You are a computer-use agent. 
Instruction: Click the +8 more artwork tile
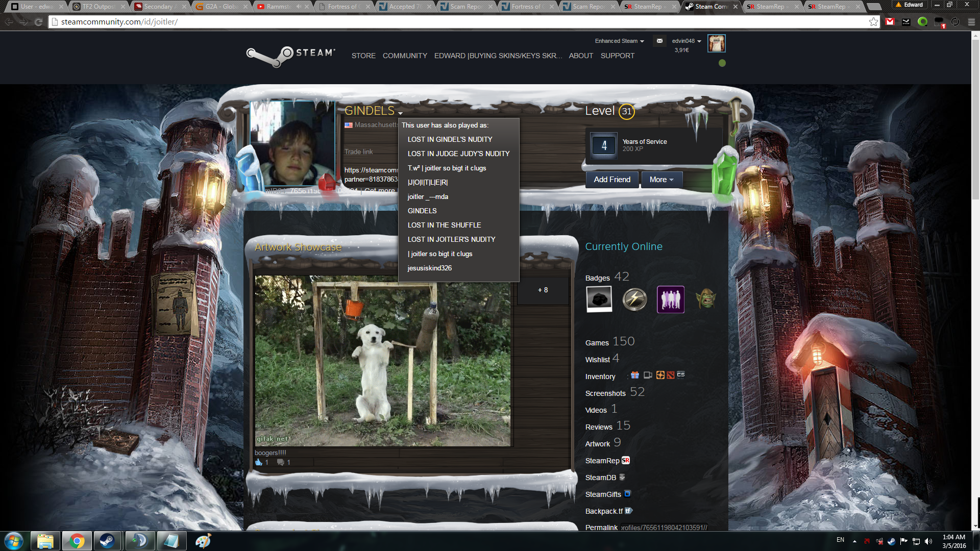(x=543, y=290)
